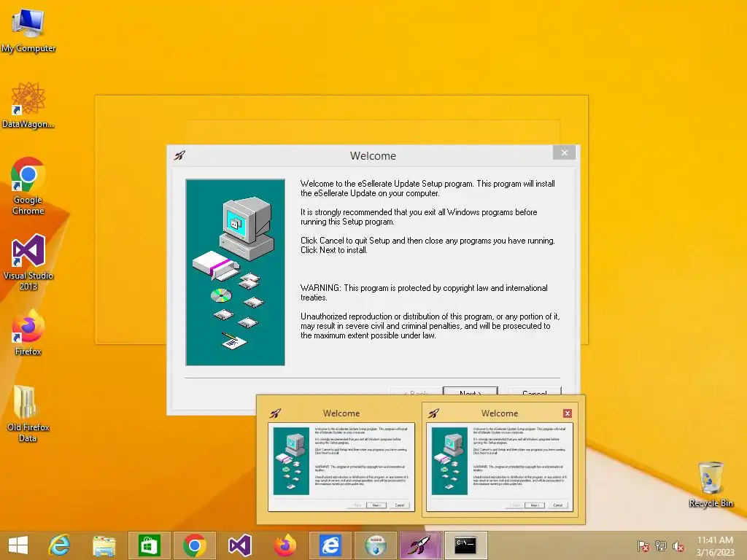
Task: Click the globe installer icon in taskbar
Action: point(376,545)
